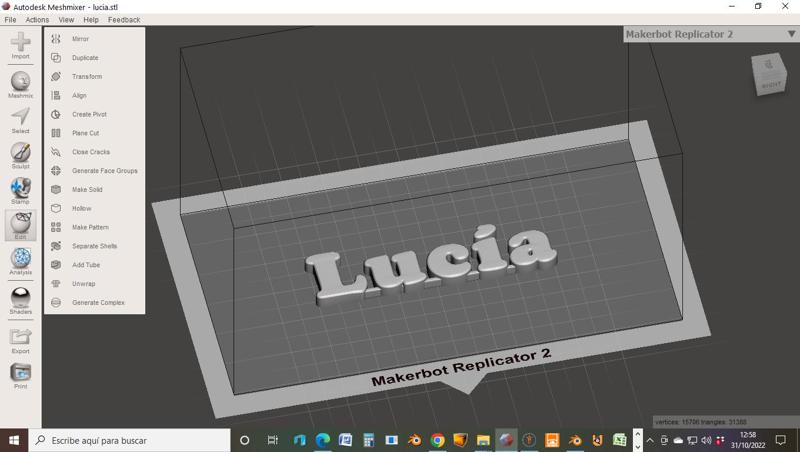800x452 pixels.
Task: Select Separate Shells
Action: pyautogui.click(x=94, y=246)
